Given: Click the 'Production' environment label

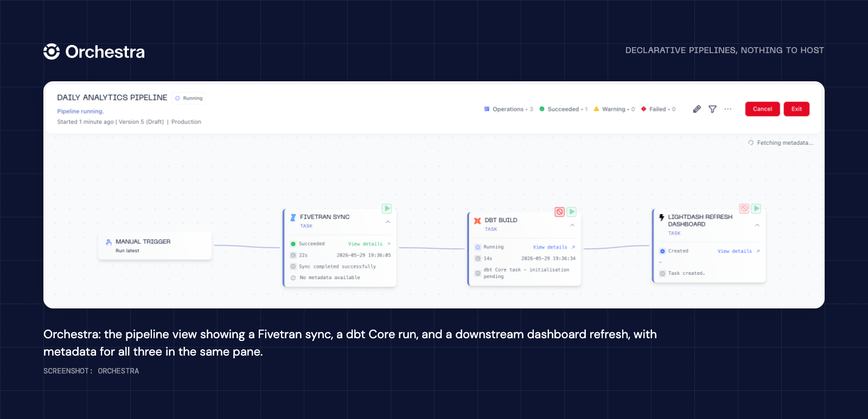Looking at the screenshot, I should pyautogui.click(x=186, y=122).
